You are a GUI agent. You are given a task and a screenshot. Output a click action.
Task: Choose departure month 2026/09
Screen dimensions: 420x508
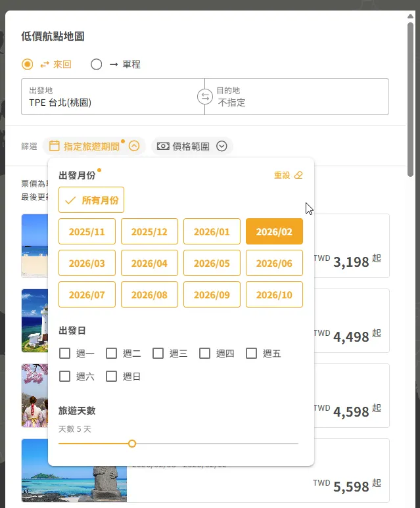[212, 294]
